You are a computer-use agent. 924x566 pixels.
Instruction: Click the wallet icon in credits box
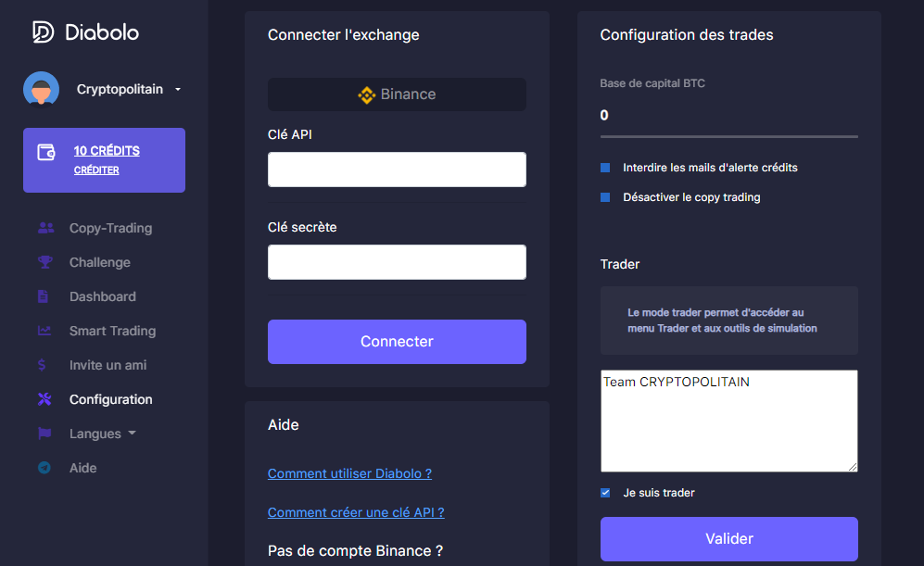coord(46,152)
